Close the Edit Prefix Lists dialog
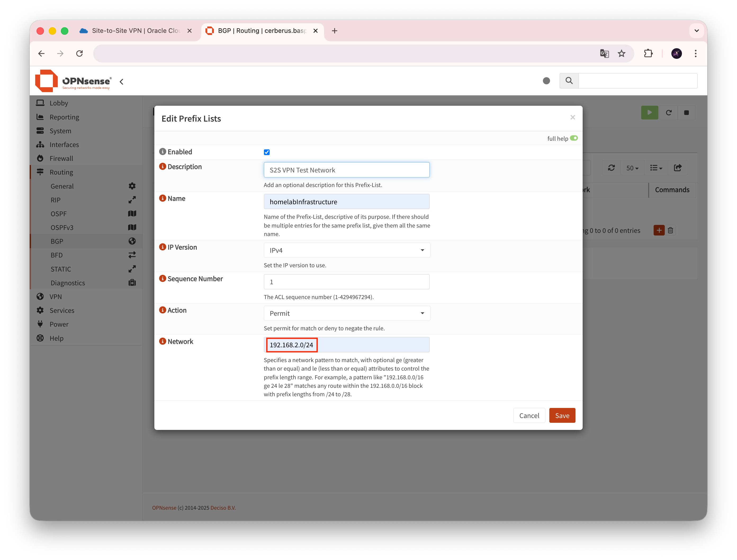The image size is (737, 560). tap(572, 117)
